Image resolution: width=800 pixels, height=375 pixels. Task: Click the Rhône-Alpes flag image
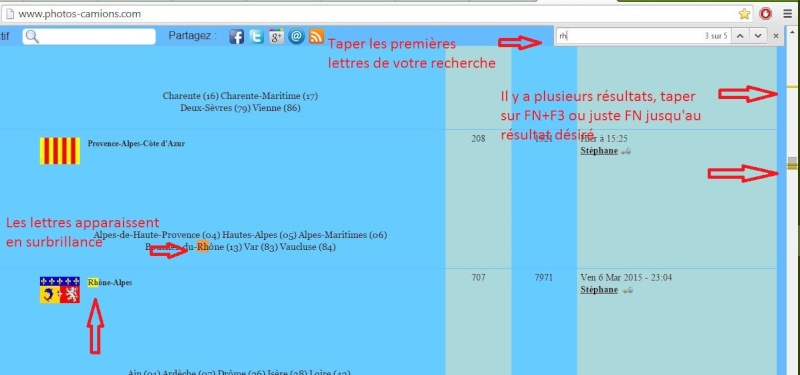coord(60,290)
